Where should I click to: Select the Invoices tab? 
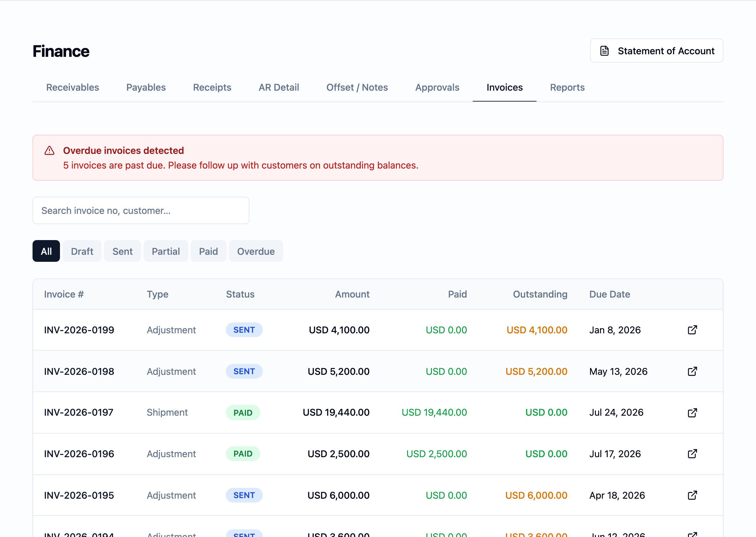click(x=505, y=87)
